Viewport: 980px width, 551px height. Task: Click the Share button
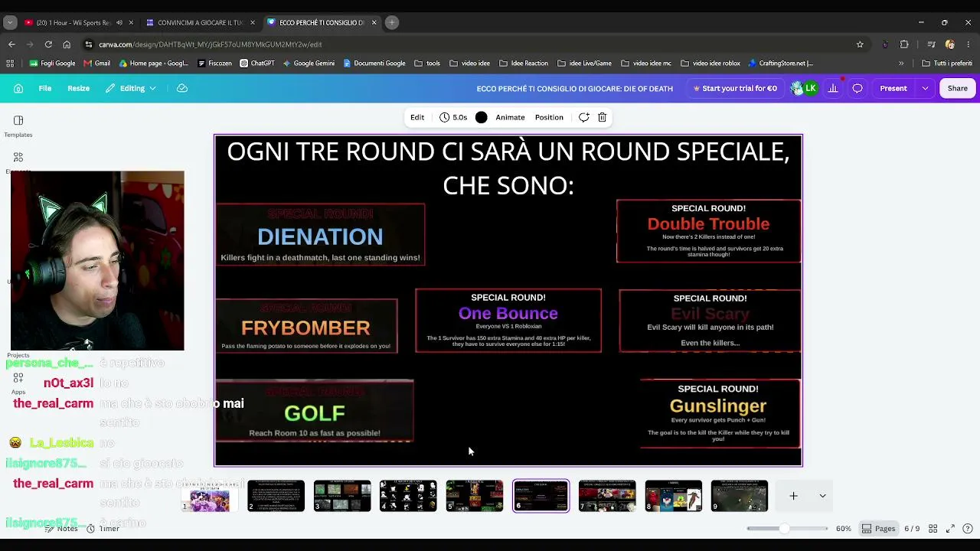tap(958, 88)
